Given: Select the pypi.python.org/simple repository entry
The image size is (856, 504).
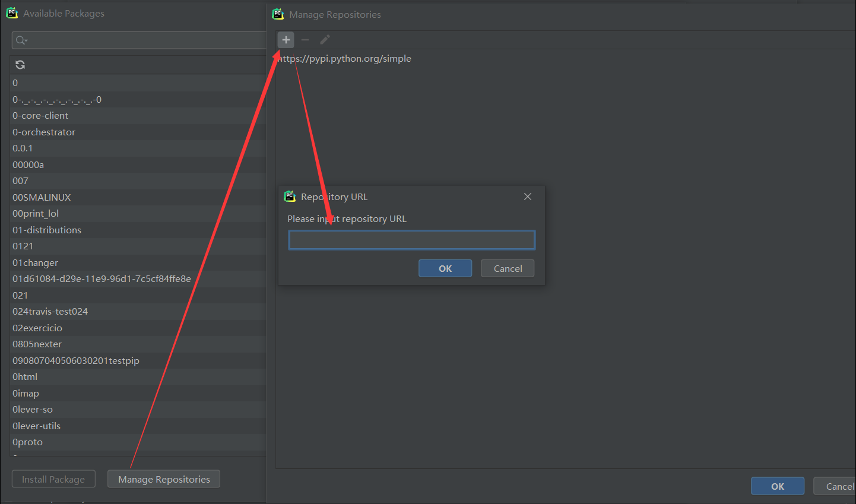Looking at the screenshot, I should pyautogui.click(x=344, y=59).
